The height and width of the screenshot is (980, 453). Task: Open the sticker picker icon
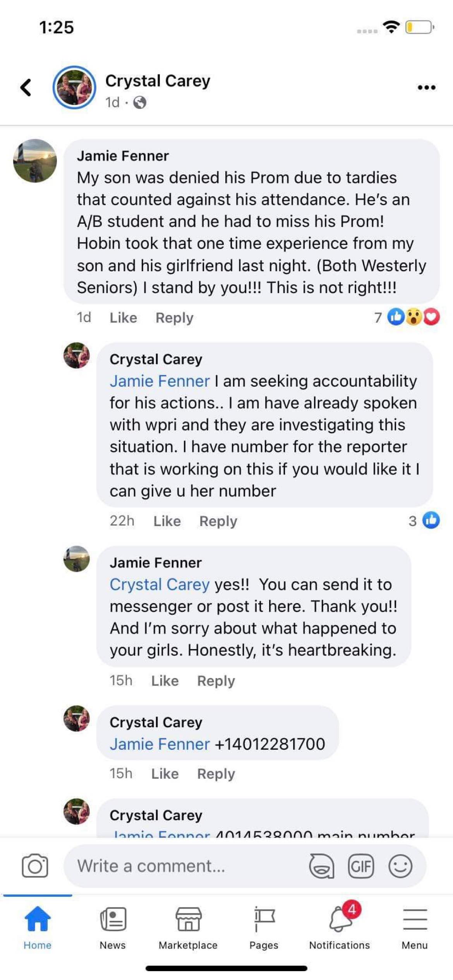(321, 866)
